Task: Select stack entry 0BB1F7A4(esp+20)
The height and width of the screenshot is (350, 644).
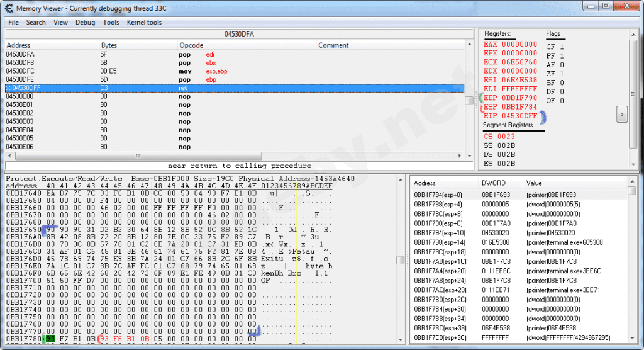Action: click(x=519, y=271)
